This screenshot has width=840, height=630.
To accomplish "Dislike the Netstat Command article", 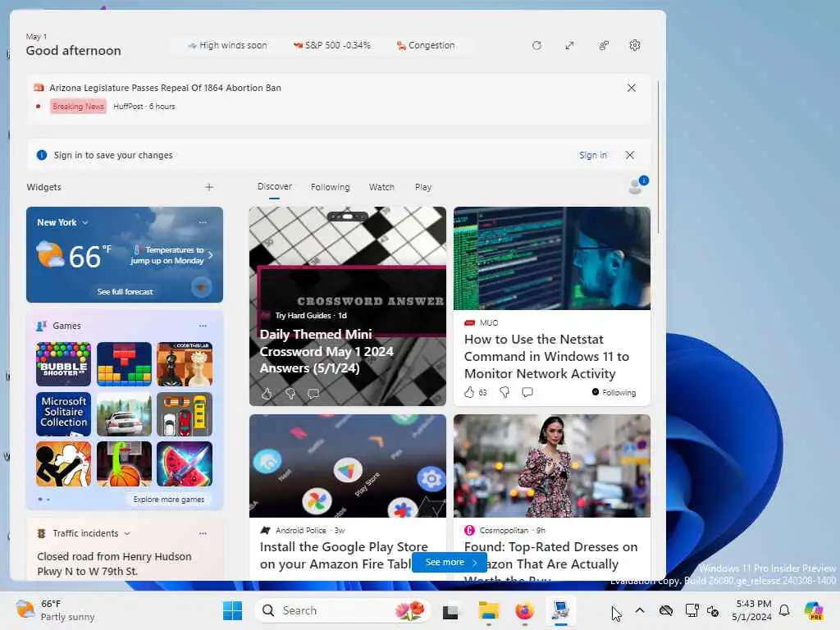I will coord(504,392).
